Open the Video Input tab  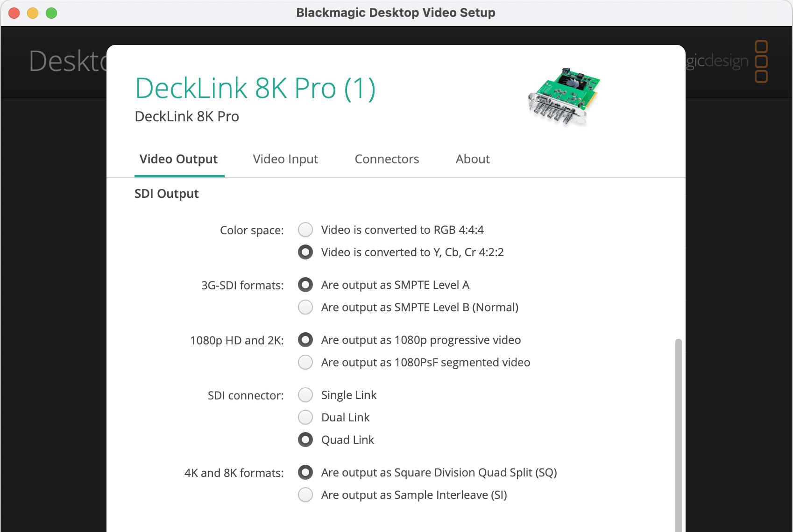pyautogui.click(x=285, y=159)
